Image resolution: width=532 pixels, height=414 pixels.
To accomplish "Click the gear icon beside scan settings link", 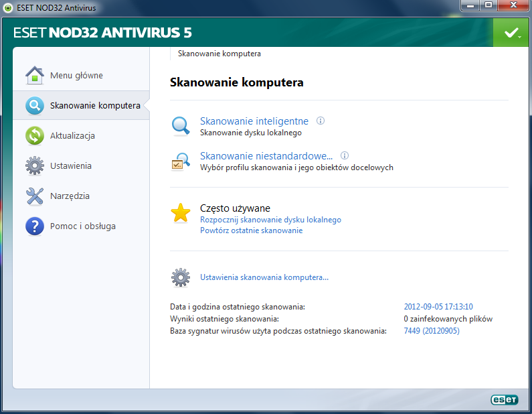I will 181,277.
